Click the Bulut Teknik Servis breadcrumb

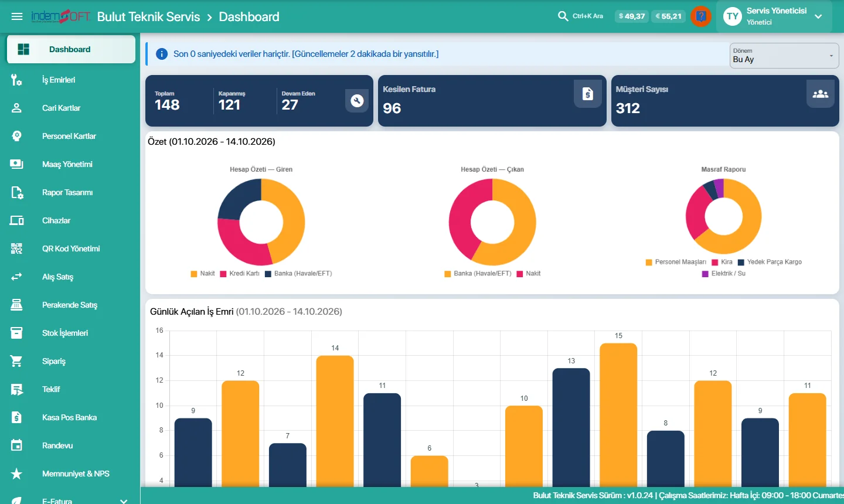click(x=148, y=16)
